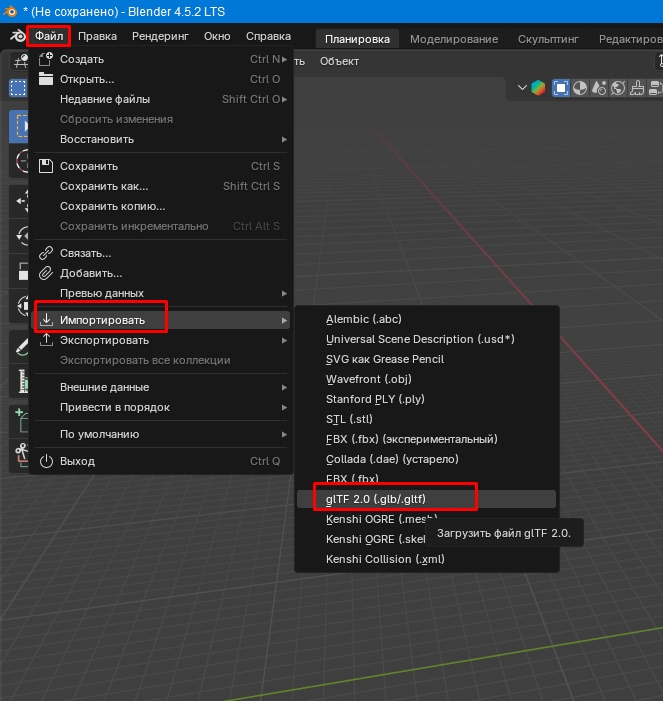
Task: Open the Объект menu in viewport header
Action: click(339, 61)
